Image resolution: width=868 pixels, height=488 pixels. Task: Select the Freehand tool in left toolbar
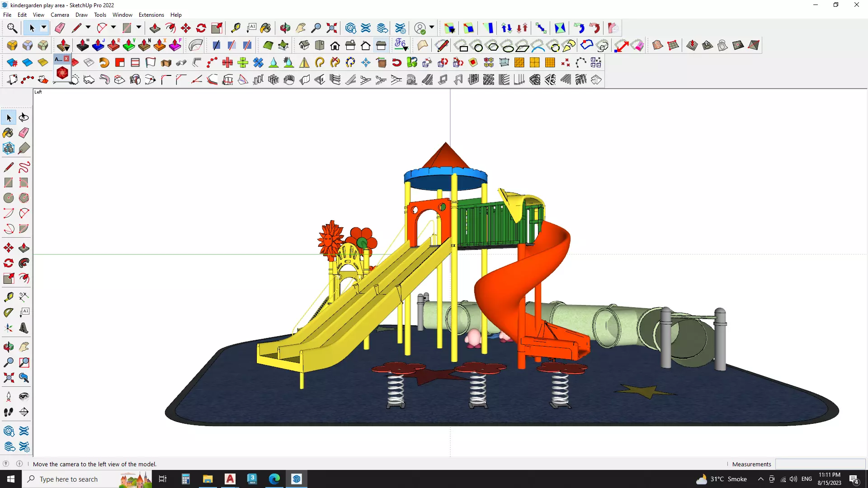click(x=24, y=168)
